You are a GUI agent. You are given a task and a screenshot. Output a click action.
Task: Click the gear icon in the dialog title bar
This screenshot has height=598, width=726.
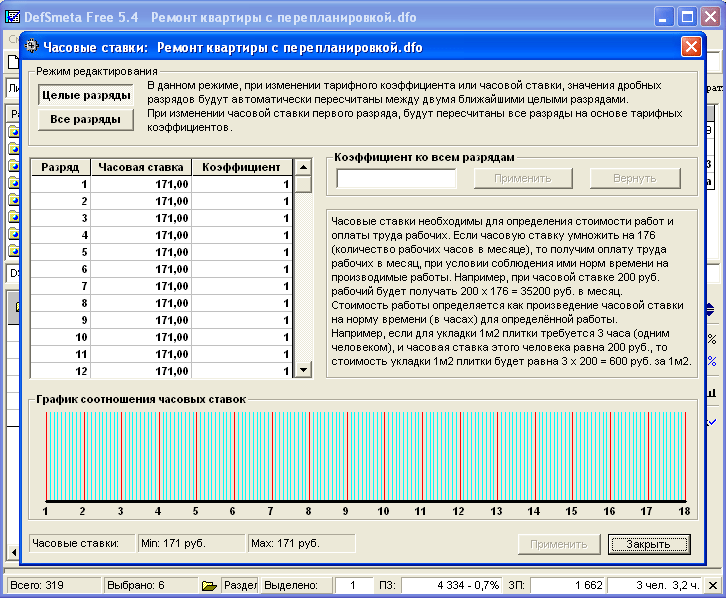pyautogui.click(x=32, y=46)
